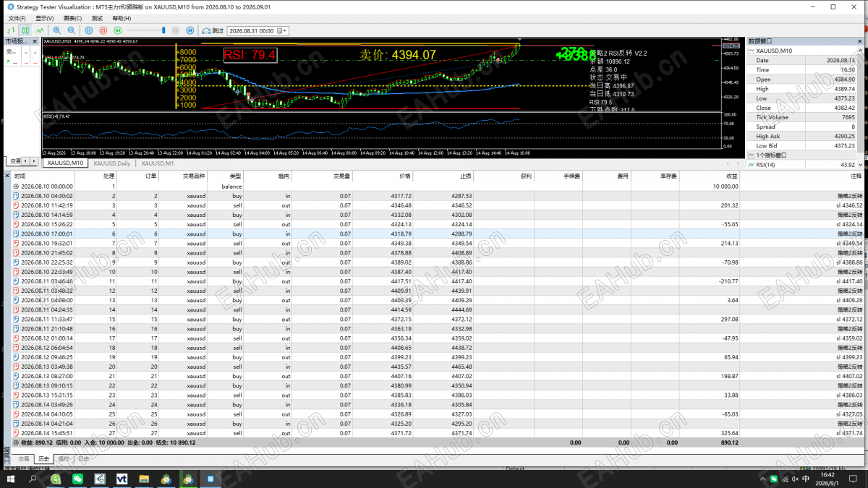
Task: Switch chart to candlestick style
Action: pyautogui.click(x=25, y=30)
